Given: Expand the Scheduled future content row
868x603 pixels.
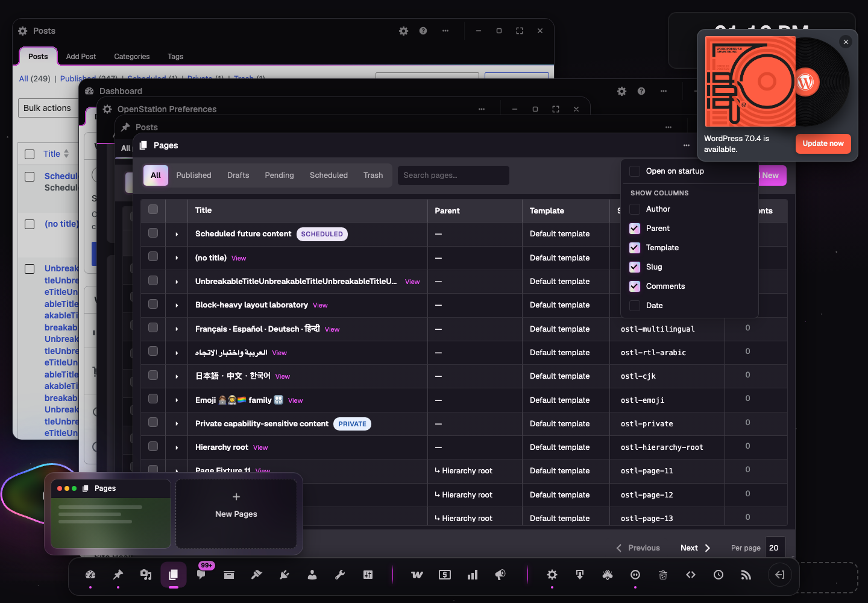Looking at the screenshot, I should [x=177, y=234].
